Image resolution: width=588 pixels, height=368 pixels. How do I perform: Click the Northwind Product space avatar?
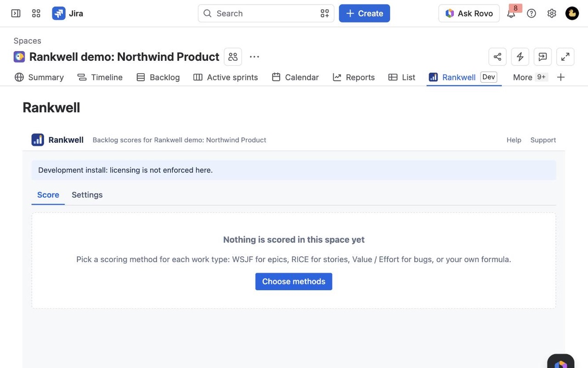(x=19, y=57)
